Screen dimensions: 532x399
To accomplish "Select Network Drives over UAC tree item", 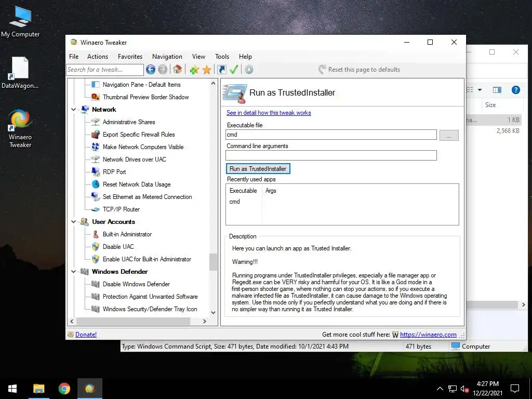I will 135,159.
